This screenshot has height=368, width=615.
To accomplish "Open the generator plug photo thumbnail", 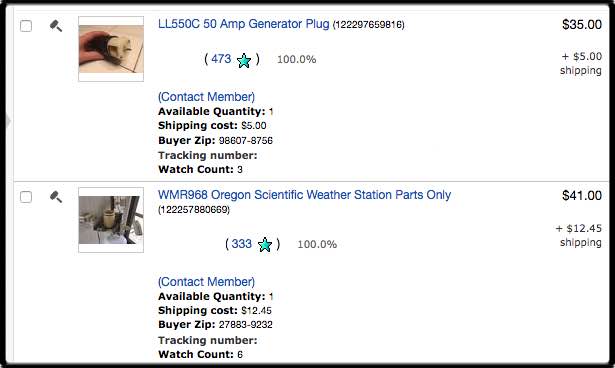I will [x=111, y=49].
